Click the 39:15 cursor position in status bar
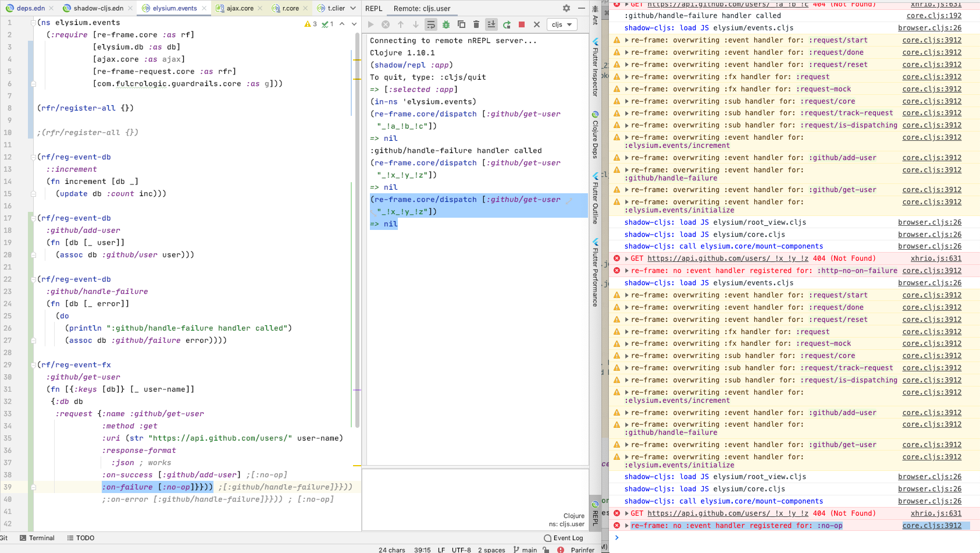This screenshot has width=980, height=553. pos(422,550)
